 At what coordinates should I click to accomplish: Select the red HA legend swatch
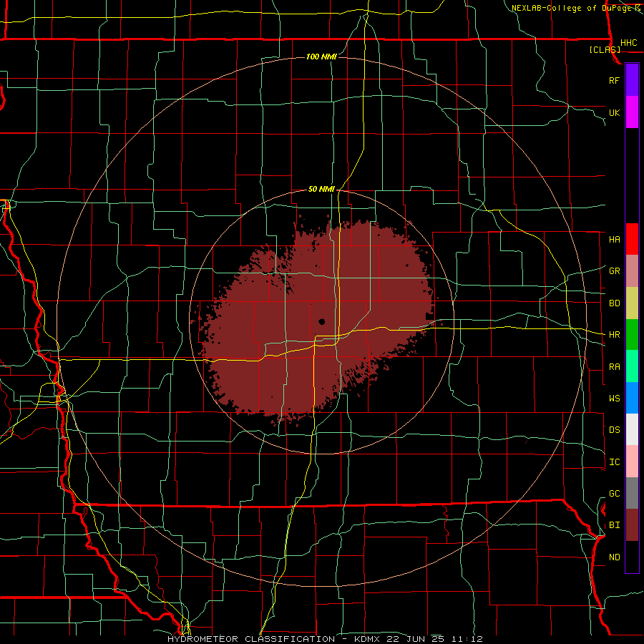(632, 239)
